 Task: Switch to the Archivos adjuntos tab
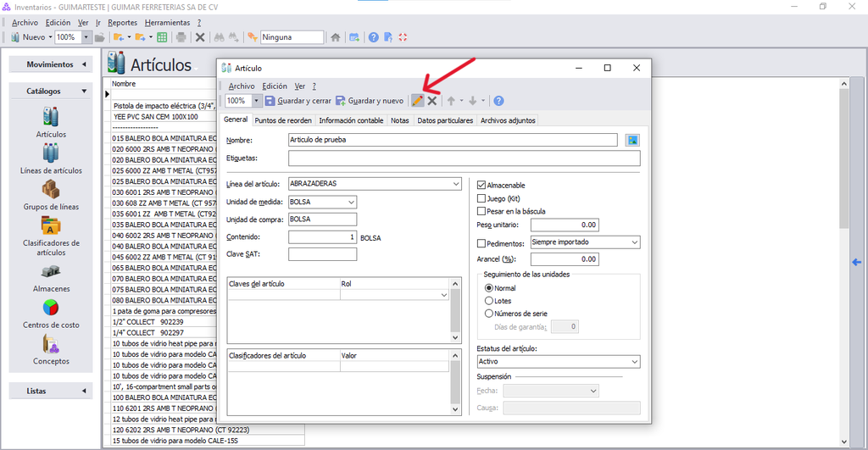coord(508,120)
